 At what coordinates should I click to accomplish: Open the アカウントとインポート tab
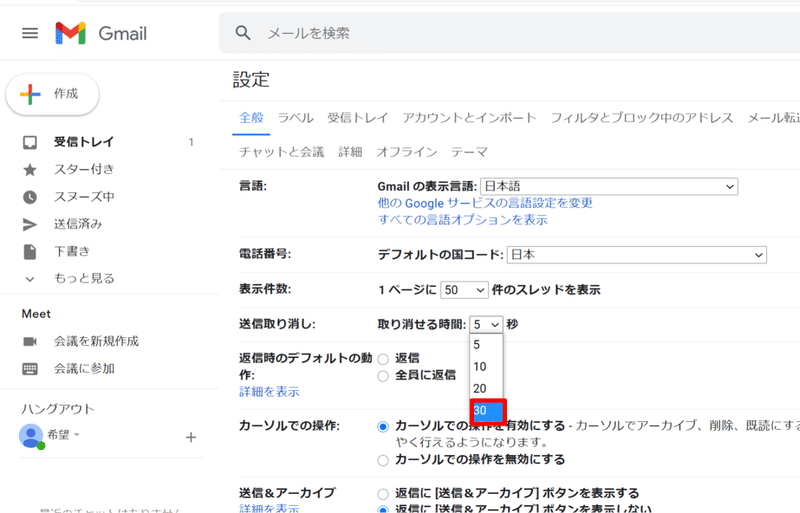click(469, 118)
